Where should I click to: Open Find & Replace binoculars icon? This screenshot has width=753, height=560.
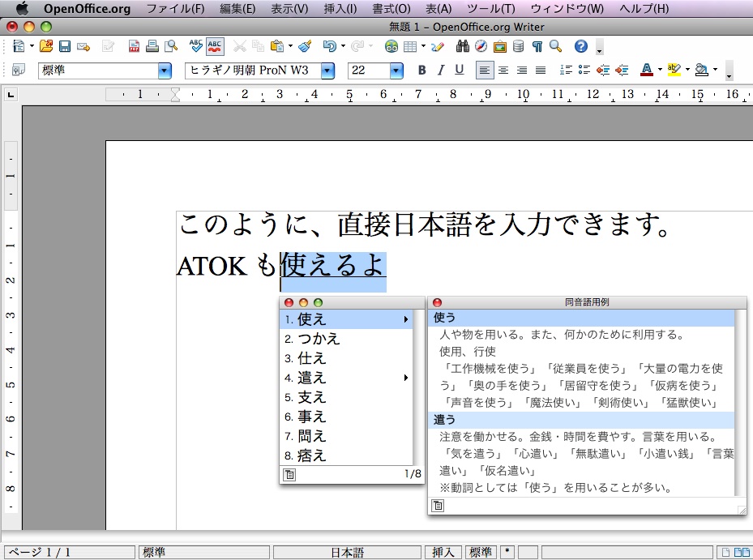(463, 46)
